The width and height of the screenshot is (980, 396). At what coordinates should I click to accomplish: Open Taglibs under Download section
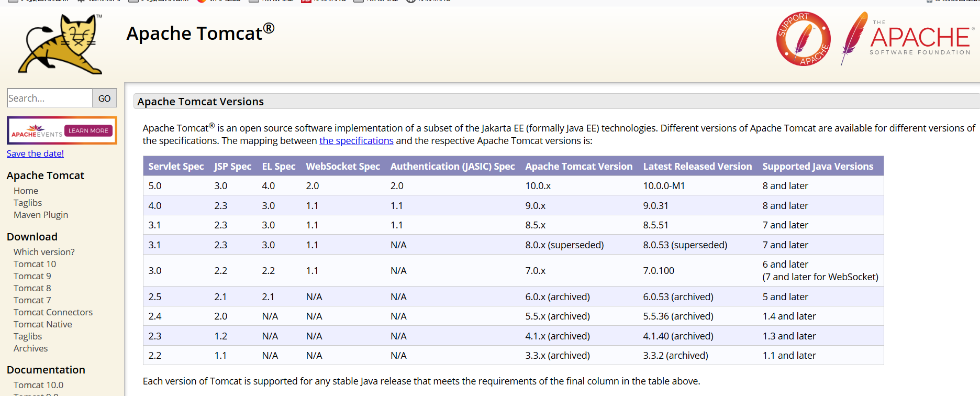28,336
